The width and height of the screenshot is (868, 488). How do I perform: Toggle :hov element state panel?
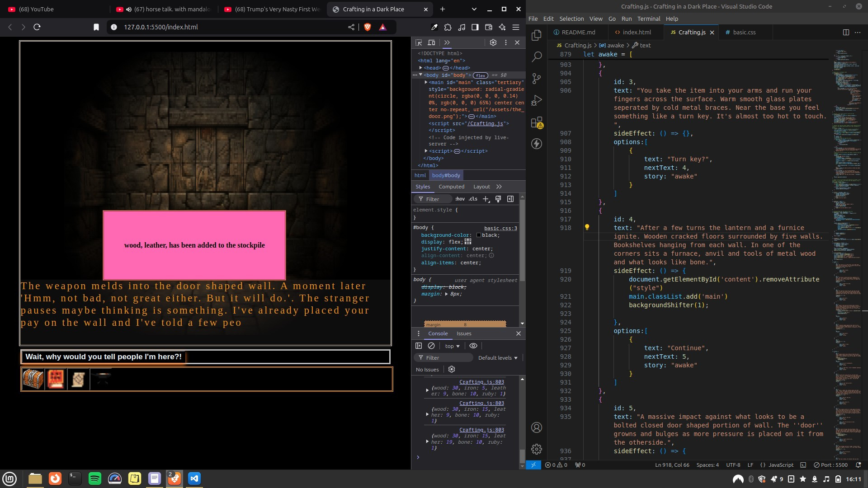click(460, 199)
